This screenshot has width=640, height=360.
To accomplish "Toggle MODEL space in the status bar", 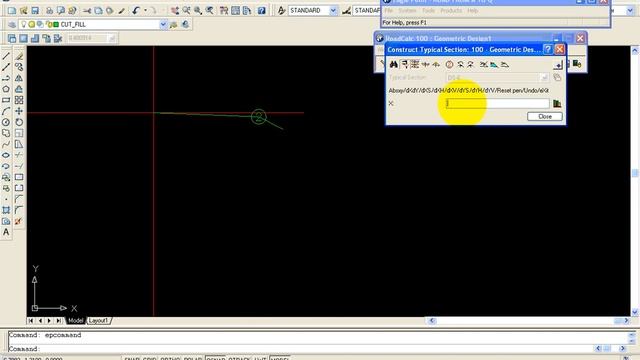I will coord(280,358).
